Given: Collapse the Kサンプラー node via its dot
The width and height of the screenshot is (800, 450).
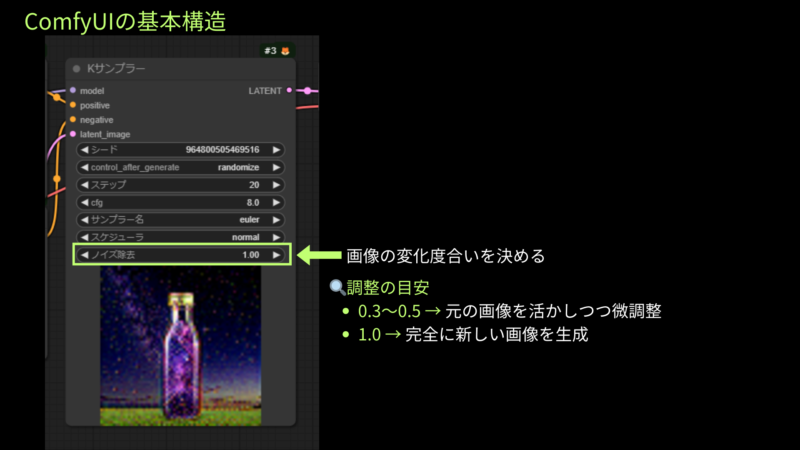Looking at the screenshot, I should click(x=77, y=68).
